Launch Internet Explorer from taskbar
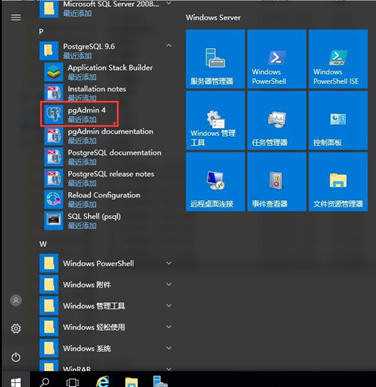376x387 pixels. 102,382
